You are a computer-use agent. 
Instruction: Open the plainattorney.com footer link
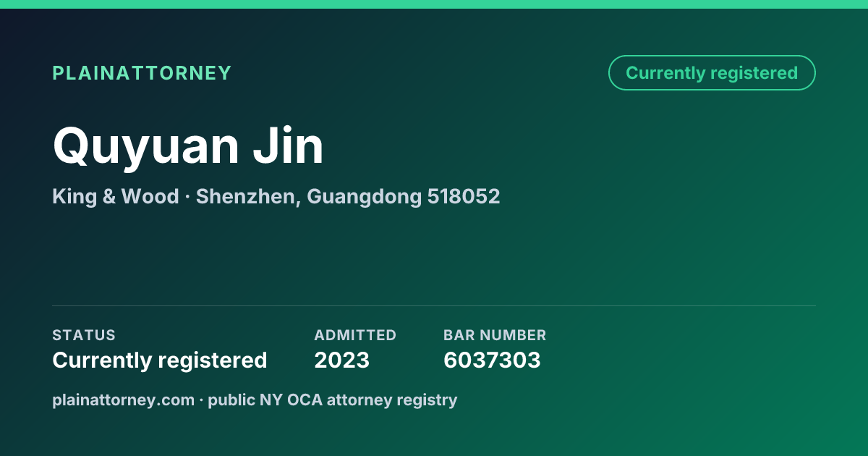pos(123,400)
